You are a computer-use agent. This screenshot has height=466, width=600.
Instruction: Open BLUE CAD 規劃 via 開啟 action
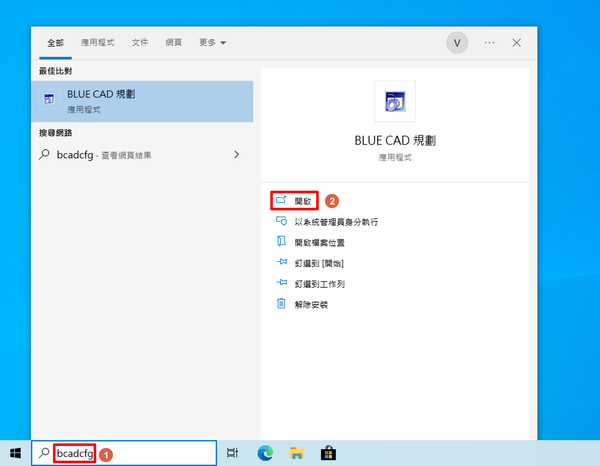click(x=294, y=201)
